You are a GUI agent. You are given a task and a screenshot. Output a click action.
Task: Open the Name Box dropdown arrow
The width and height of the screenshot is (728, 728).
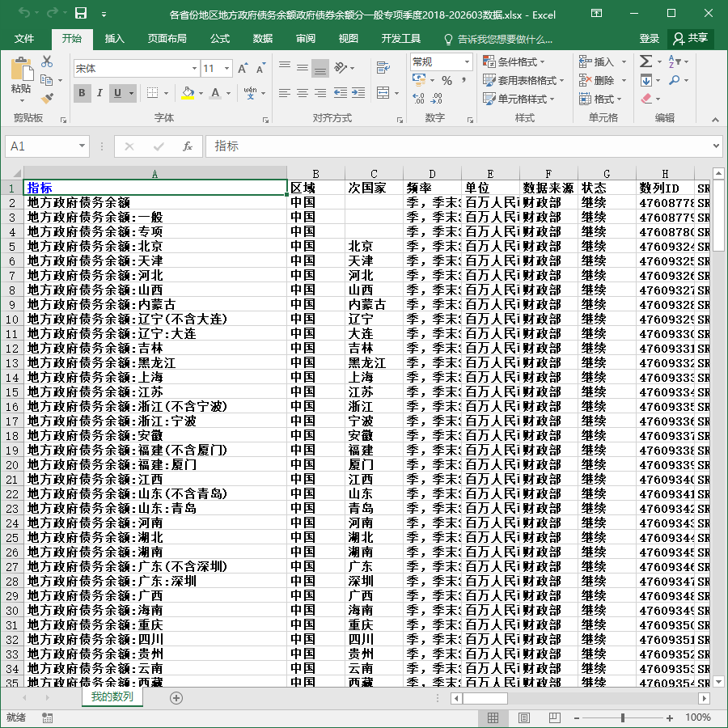click(x=82, y=146)
